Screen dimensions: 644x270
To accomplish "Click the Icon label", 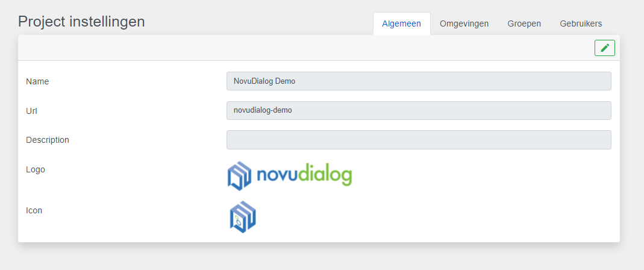I will point(34,210).
